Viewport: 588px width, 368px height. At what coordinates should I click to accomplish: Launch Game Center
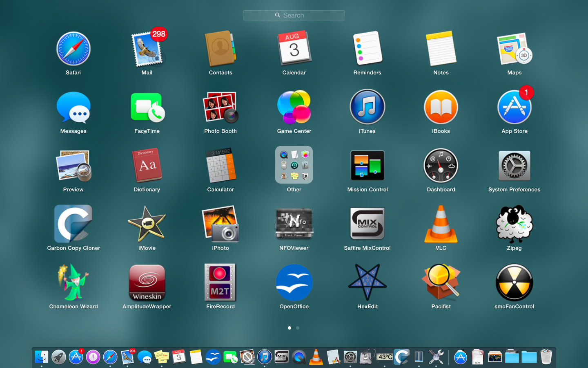[294, 107]
